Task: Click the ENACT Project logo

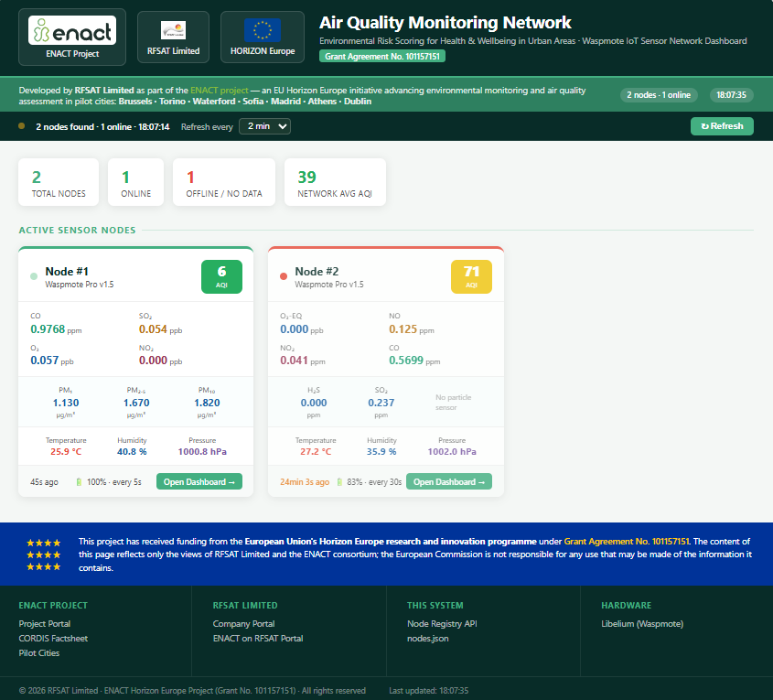Action: coord(72,30)
